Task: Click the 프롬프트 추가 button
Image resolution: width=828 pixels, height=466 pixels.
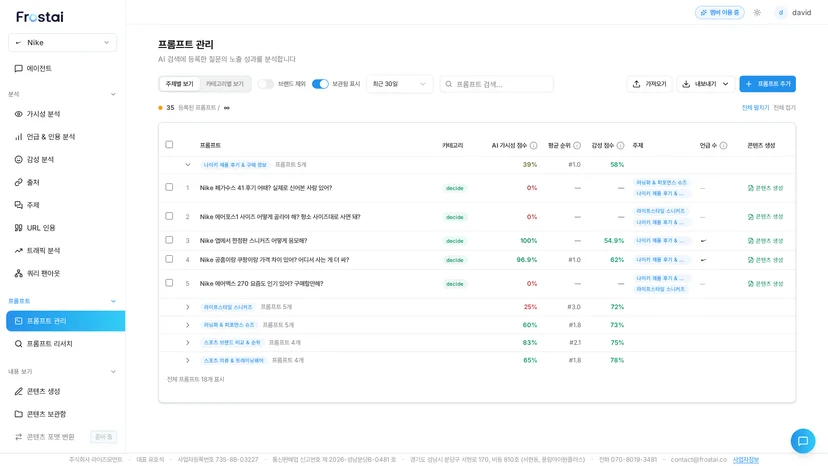Action: tap(767, 84)
